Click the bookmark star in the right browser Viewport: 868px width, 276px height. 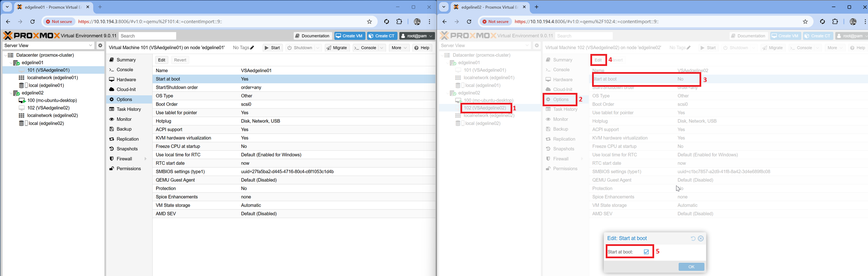click(x=805, y=22)
